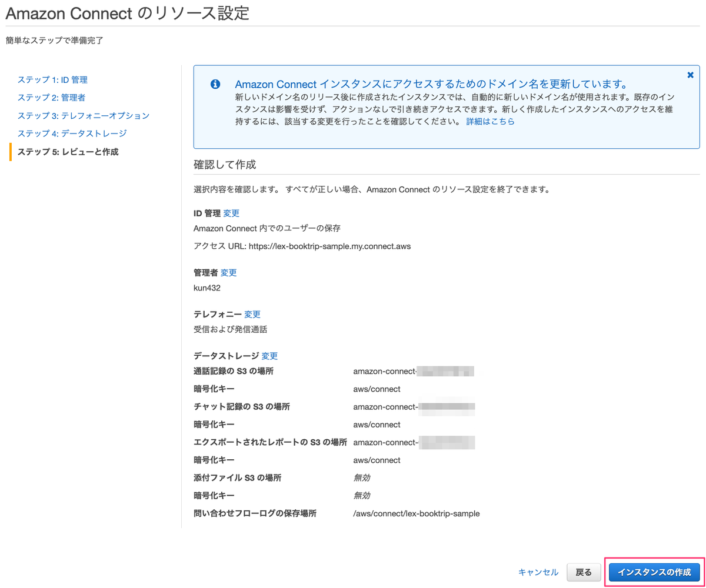Viewport: 706px width, 588px height.
Task: Click the info icon in the blue notice
Action: point(215,83)
